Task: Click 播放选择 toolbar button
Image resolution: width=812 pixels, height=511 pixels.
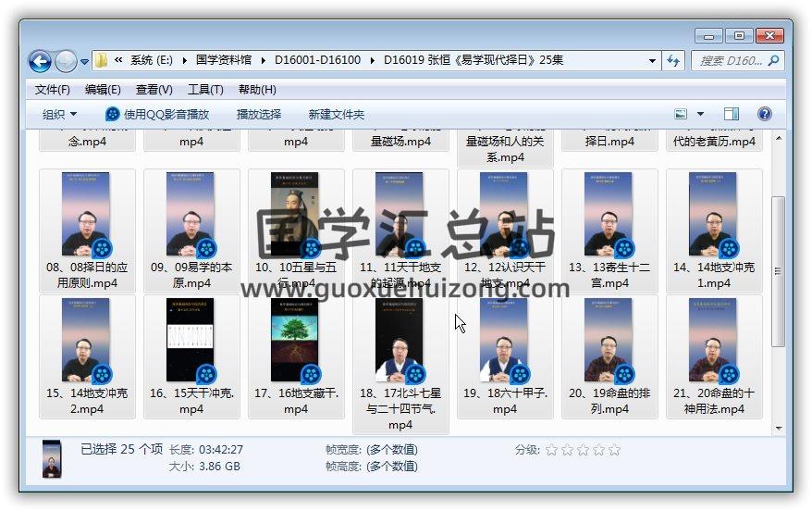Action: [x=258, y=115]
